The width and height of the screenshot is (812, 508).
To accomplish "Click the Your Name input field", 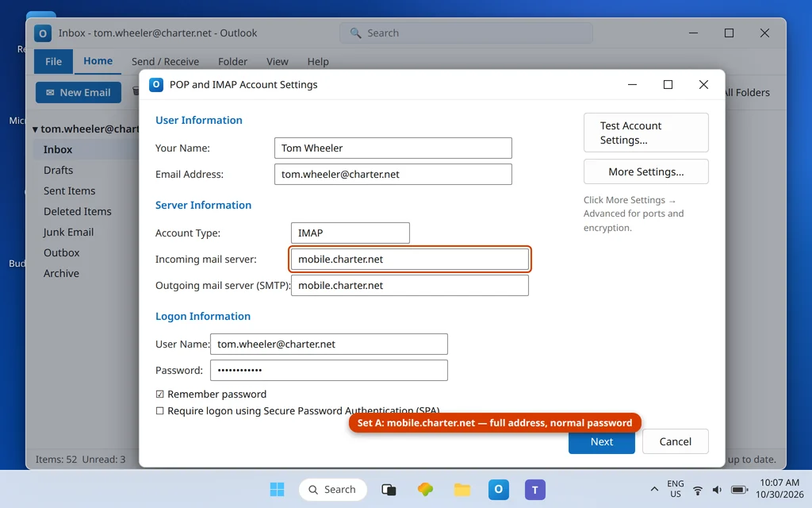I will 393,148.
